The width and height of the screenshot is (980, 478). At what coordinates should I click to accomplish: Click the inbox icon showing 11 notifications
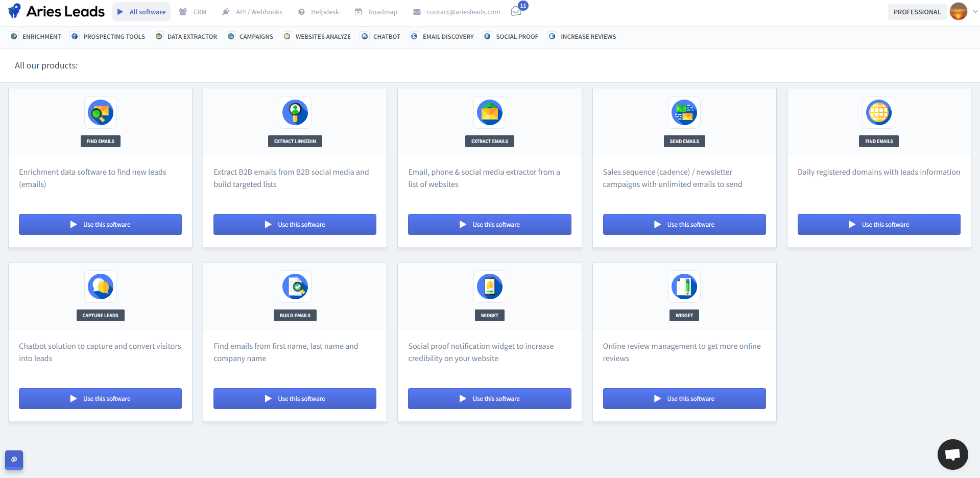point(516,10)
